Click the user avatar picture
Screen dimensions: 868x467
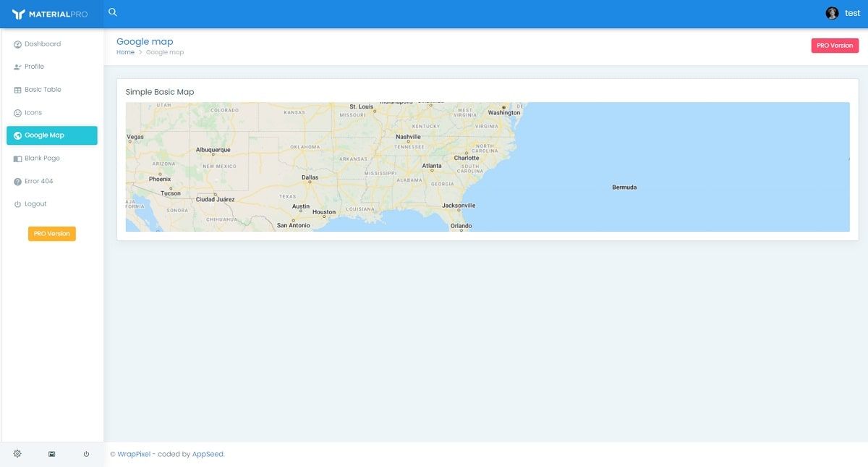(x=832, y=13)
